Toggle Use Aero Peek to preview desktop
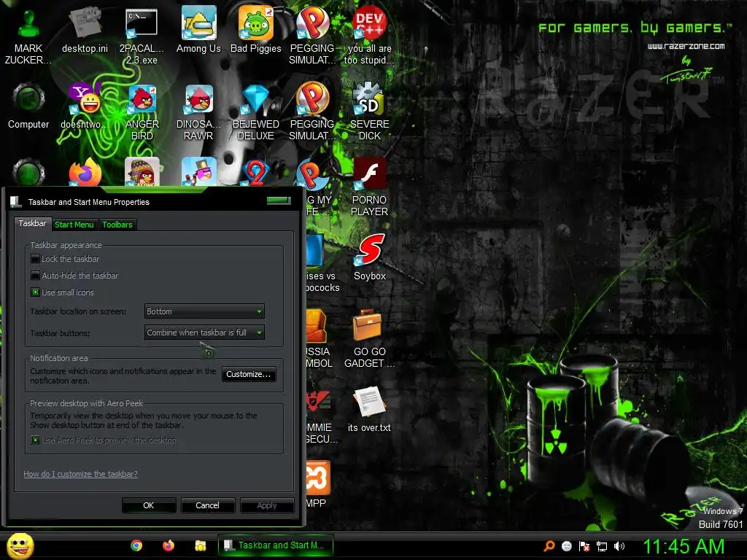The image size is (747, 560). pos(35,440)
